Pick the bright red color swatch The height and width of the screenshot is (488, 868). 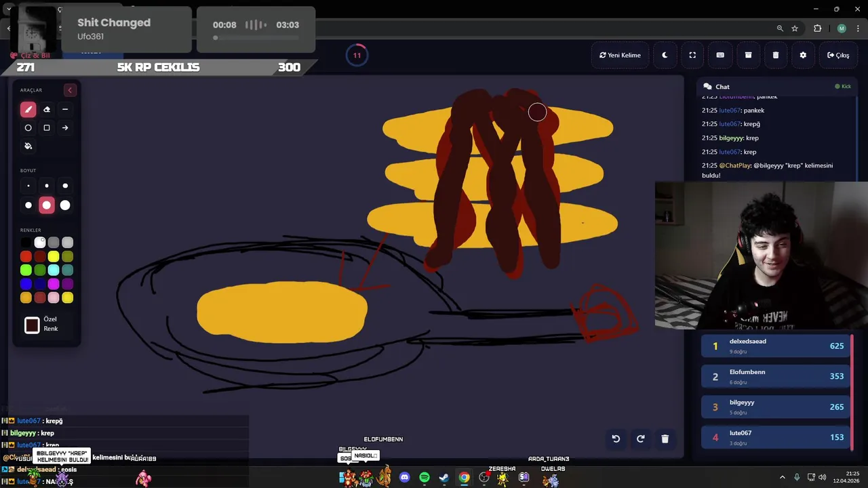26,256
